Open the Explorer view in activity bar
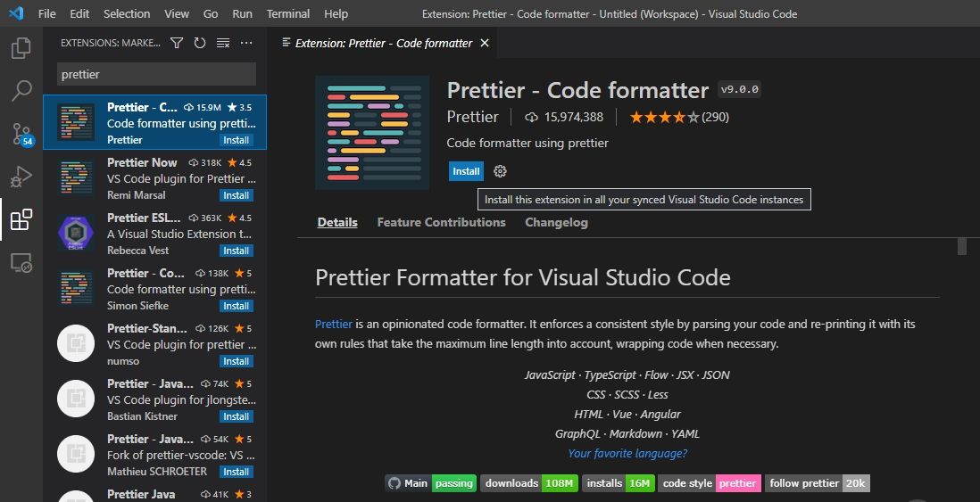 pos(21,47)
